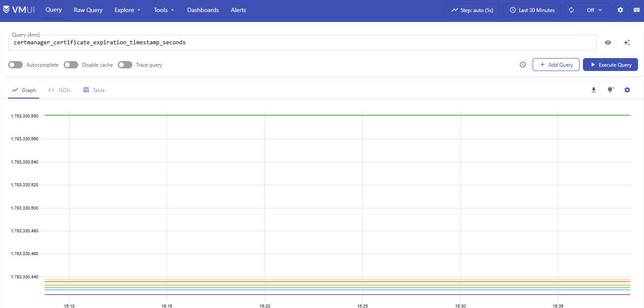Switch to the Graph tab
644x308 pixels.
click(24, 90)
